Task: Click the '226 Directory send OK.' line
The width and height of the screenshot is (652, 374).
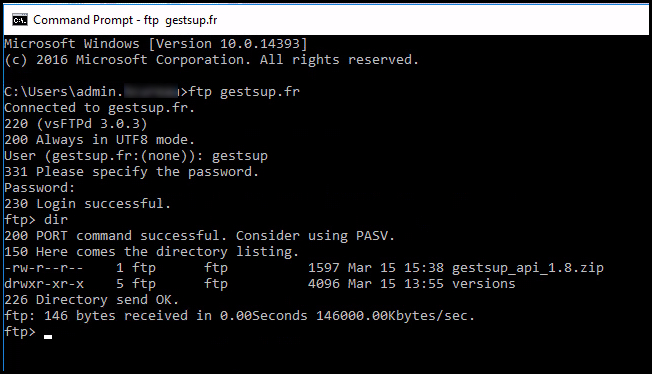Action: pyautogui.click(x=91, y=300)
